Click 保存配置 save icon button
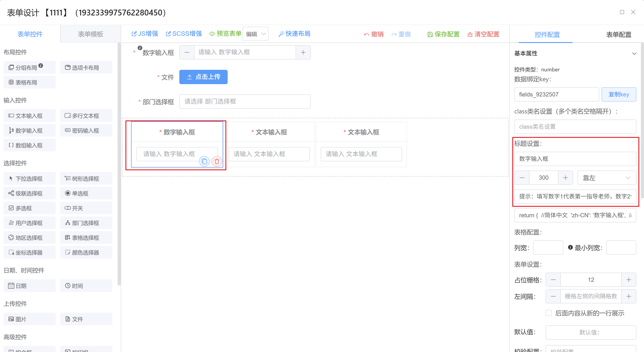The width and height of the screenshot is (644, 352). tap(443, 34)
